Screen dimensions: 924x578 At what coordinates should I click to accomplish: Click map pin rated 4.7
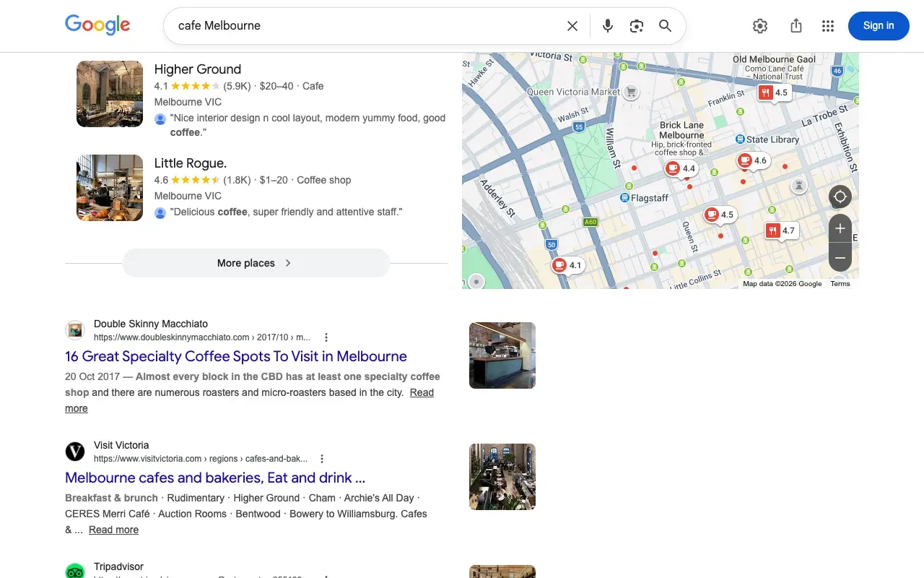tap(780, 230)
